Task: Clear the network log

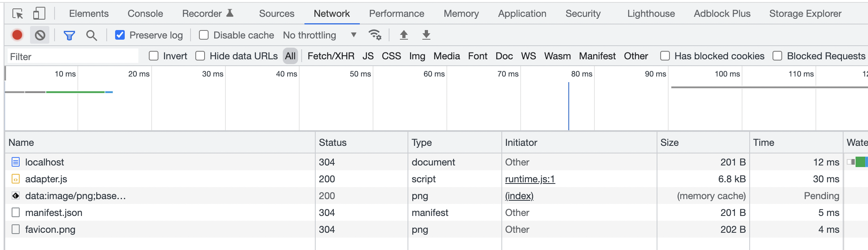Action: pyautogui.click(x=40, y=35)
